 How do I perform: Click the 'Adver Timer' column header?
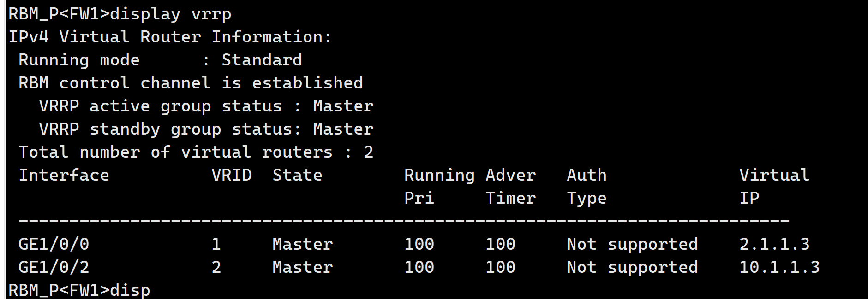[x=510, y=186]
